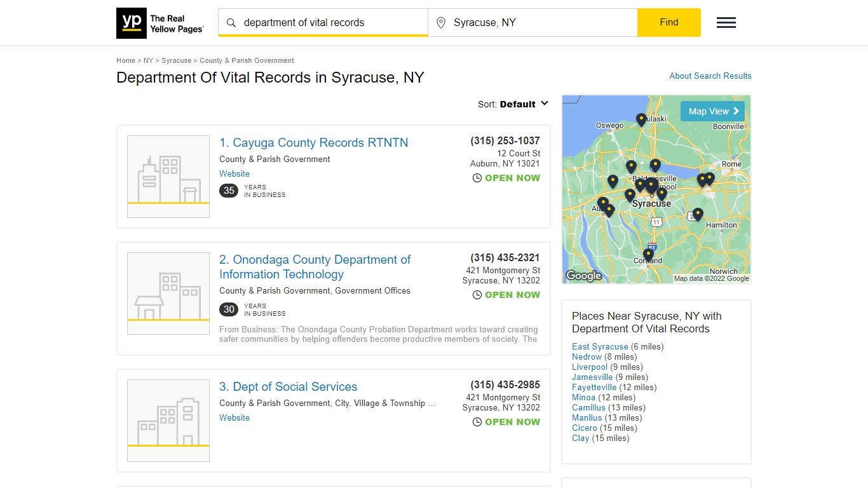Open Cicero nearby place

pyautogui.click(x=585, y=428)
